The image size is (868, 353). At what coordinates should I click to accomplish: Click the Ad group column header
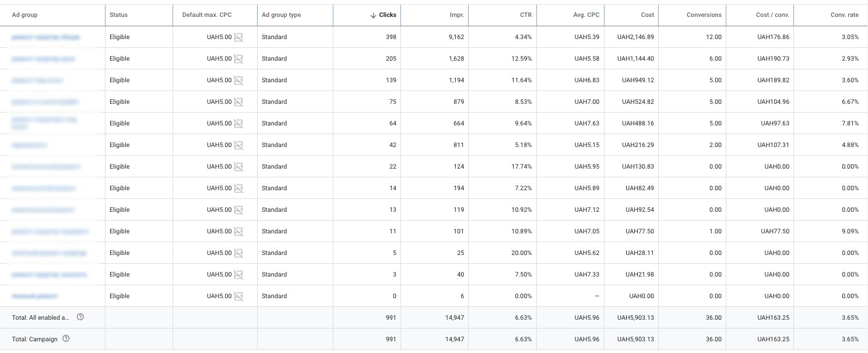25,15
